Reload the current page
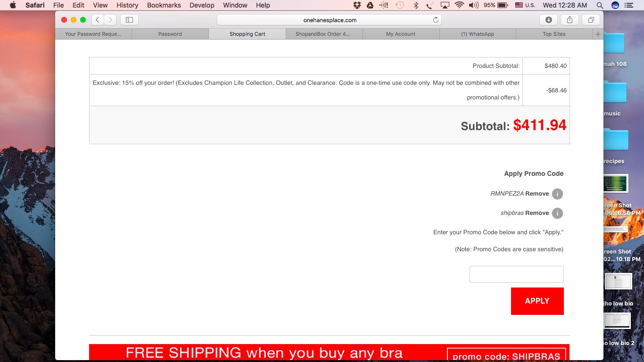Image resolution: width=644 pixels, height=362 pixels. (436, 20)
